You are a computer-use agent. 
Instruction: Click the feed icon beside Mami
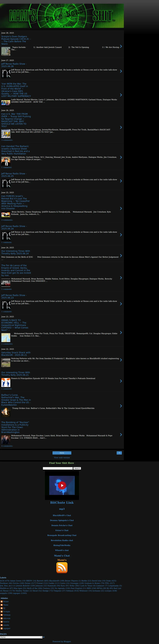(x=1, y=605)
